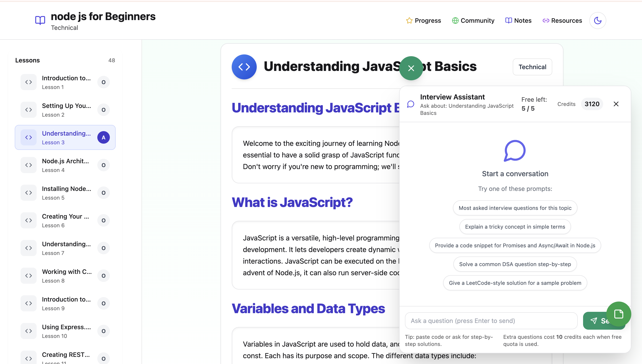
Task: Click the status circle for Lesson 5
Action: pos(104,193)
